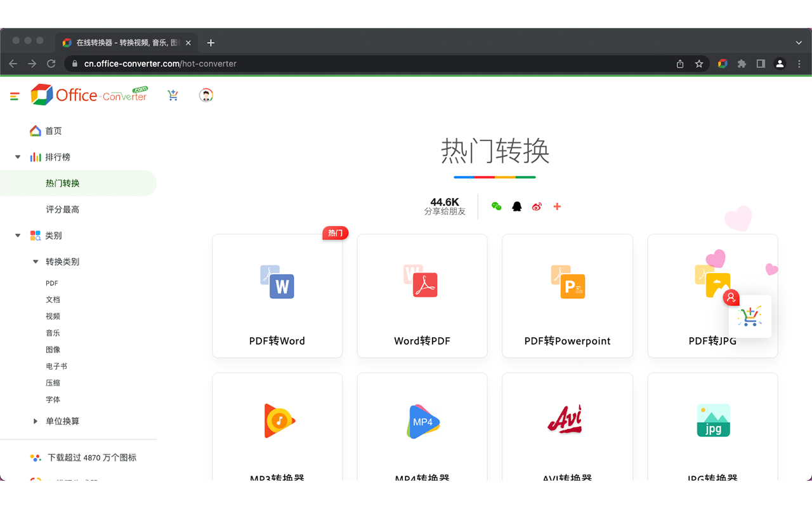Screen dimensions: 812x508
Task: Click the AVI converter icon
Action: tap(566, 421)
